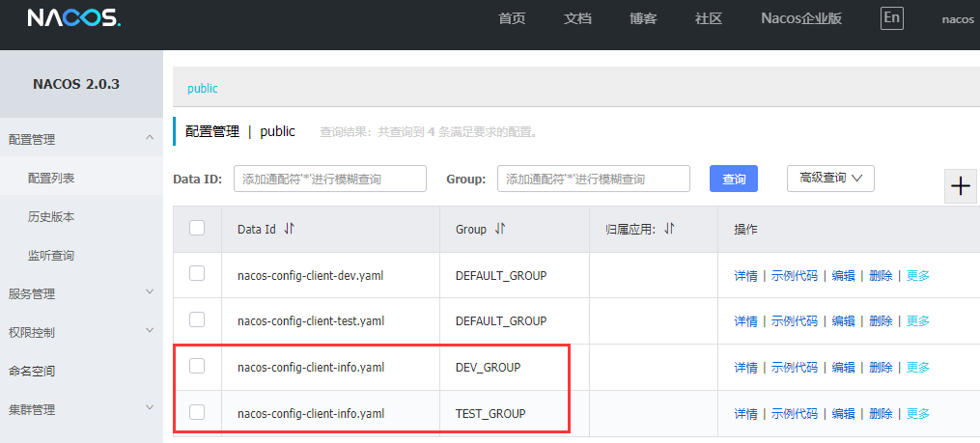The image size is (980, 443).
Task: Click 更多 for the DEV_GROUP row
Action: click(918, 368)
